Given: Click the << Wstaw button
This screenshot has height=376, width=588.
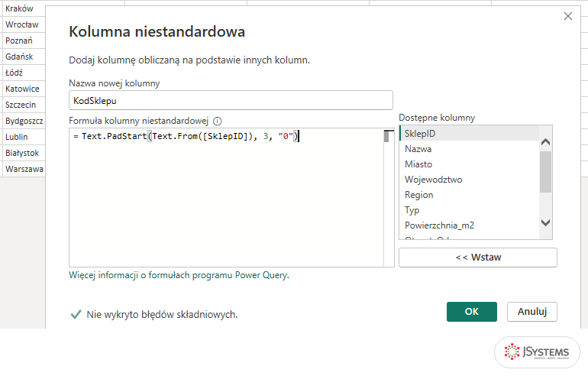Looking at the screenshot, I should (x=478, y=258).
